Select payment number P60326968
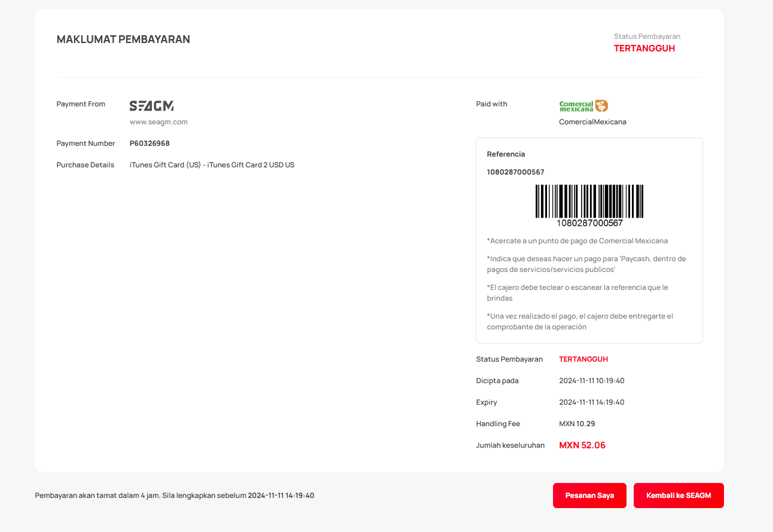This screenshot has height=532, width=773. click(149, 143)
